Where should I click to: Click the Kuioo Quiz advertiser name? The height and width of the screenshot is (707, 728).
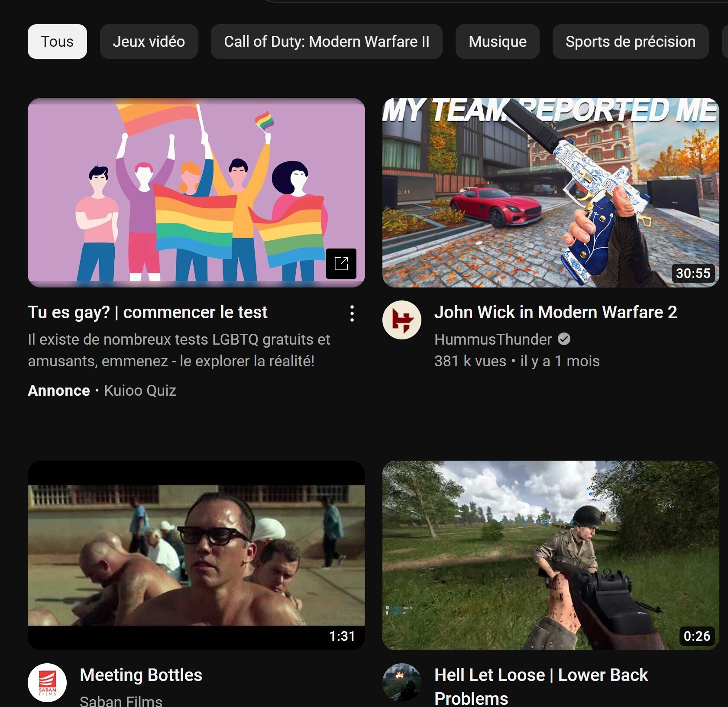(140, 391)
